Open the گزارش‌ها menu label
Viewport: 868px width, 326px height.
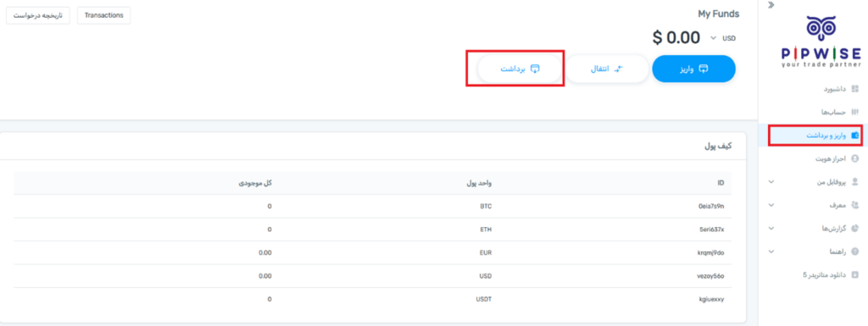(834, 228)
